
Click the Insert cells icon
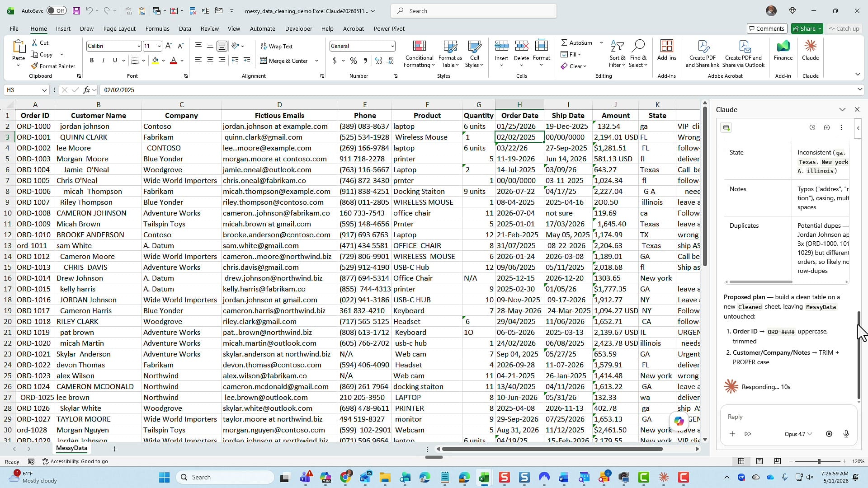click(x=501, y=46)
